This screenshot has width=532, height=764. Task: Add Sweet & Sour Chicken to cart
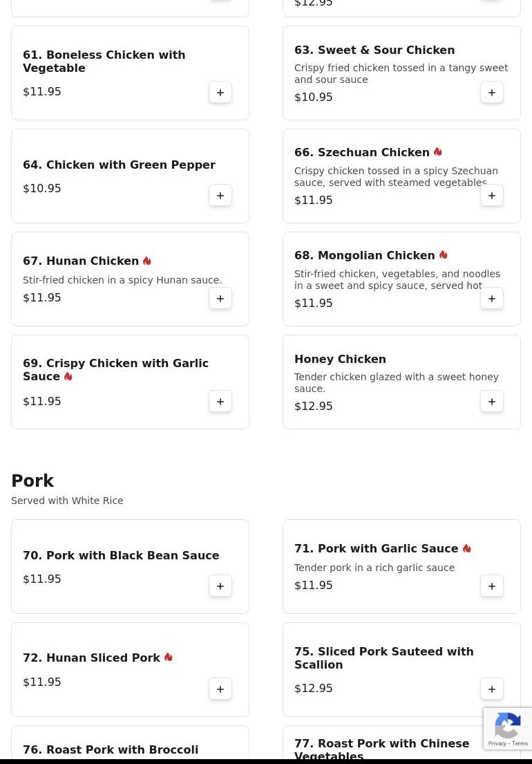[x=492, y=92]
